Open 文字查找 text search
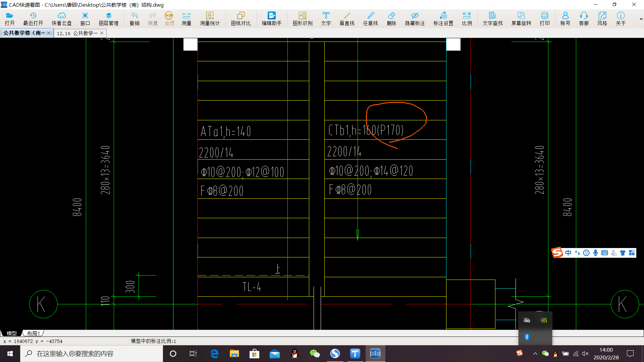Screen dimensions: 644x362 tap(493, 19)
